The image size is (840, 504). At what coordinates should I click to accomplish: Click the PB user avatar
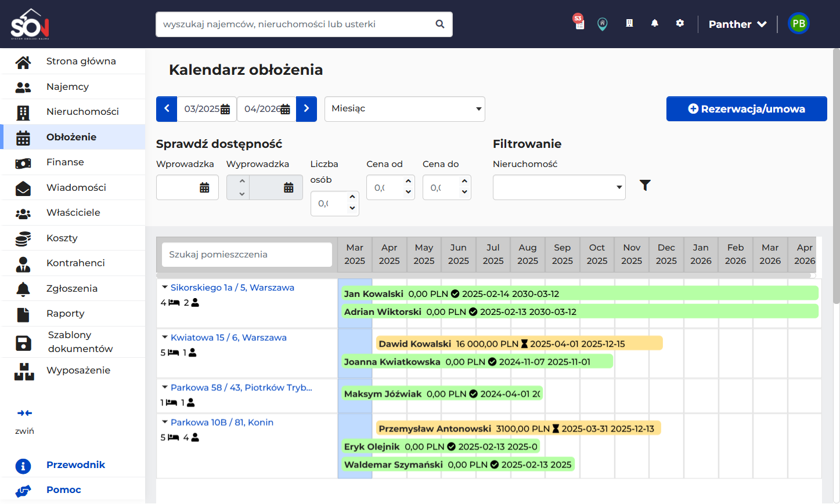(799, 24)
